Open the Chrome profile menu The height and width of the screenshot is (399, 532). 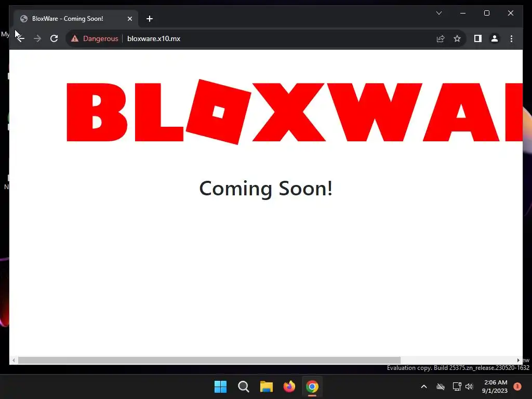pos(495,38)
